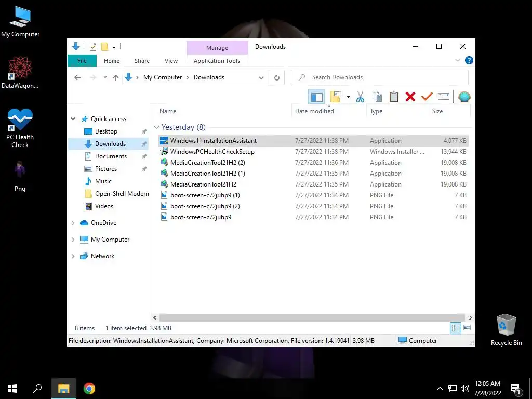Click the folder view settings toolbar icon

point(336,97)
